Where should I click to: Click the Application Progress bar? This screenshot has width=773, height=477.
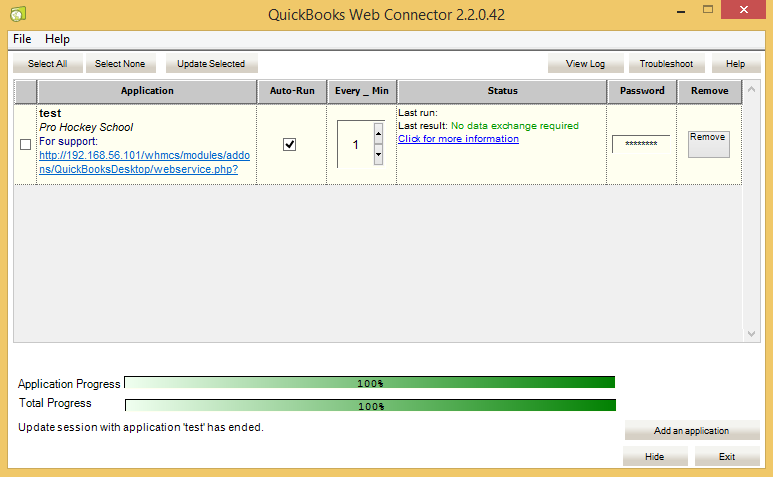(370, 382)
